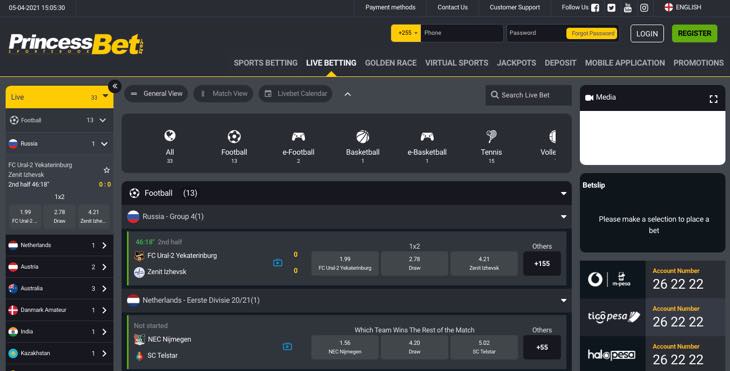Switch to Match View

point(223,94)
